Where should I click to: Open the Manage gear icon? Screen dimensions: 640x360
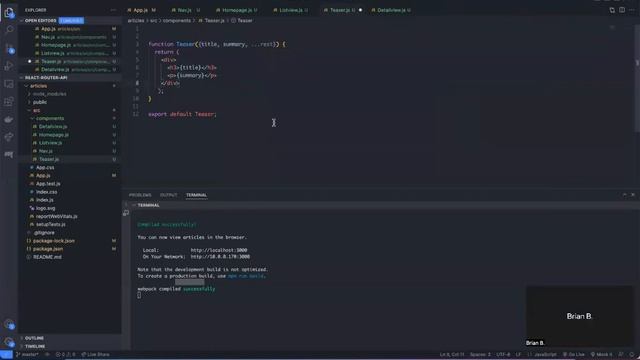click(9, 342)
